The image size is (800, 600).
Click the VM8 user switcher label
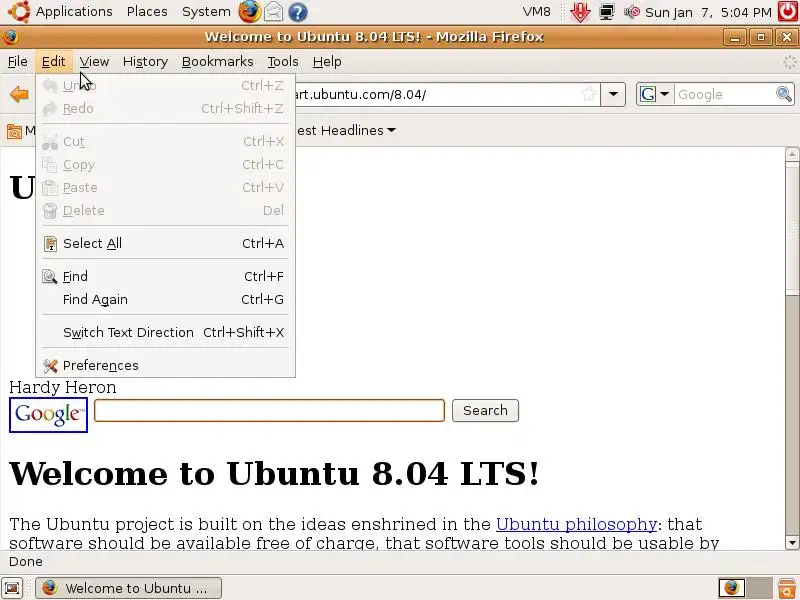(x=537, y=12)
